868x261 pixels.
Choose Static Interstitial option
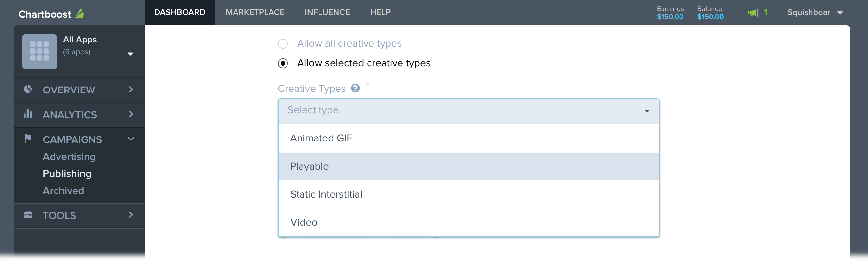click(468, 194)
